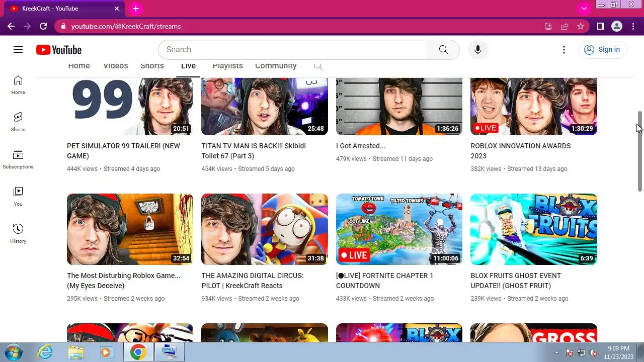This screenshot has width=644, height=362.
Task: Open Shorts in the left sidebar
Action: tap(18, 122)
